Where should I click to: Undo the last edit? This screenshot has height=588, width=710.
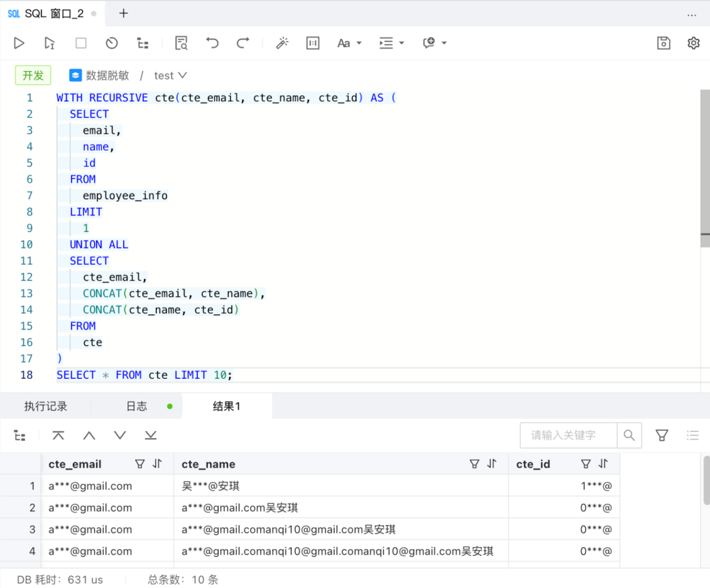(x=212, y=43)
